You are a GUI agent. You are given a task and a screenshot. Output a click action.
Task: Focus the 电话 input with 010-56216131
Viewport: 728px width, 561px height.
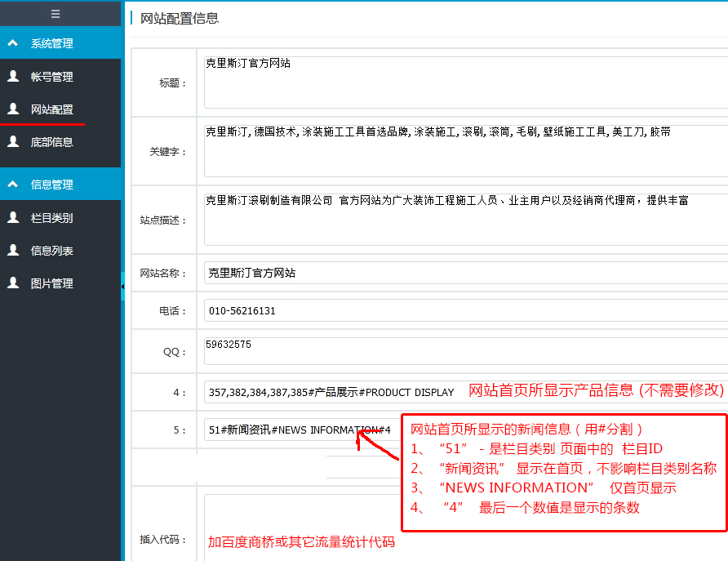coord(466,310)
